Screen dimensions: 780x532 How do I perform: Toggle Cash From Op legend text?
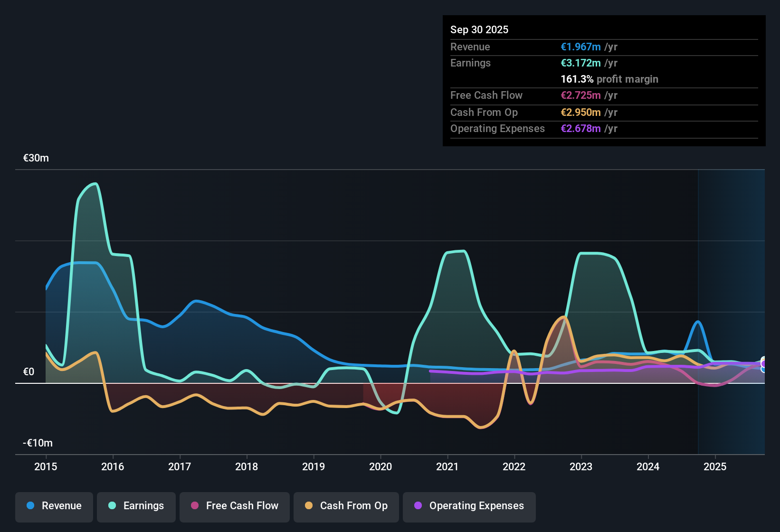click(353, 505)
